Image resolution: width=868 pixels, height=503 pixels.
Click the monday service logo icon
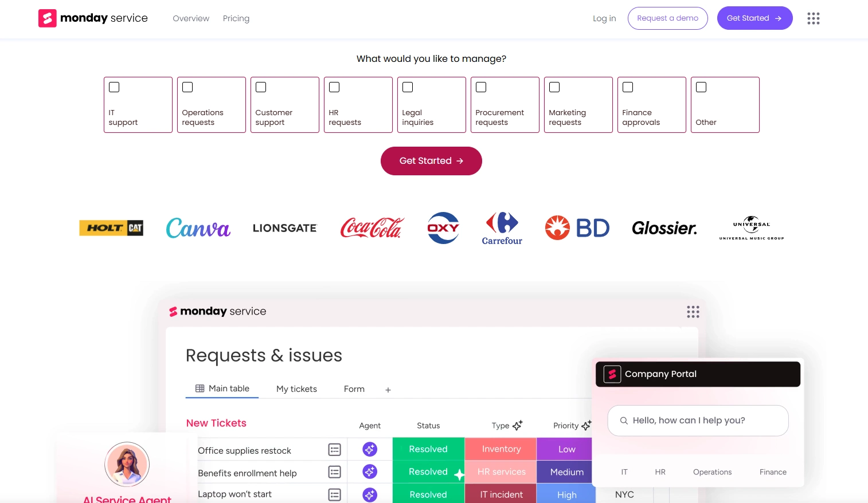point(48,18)
